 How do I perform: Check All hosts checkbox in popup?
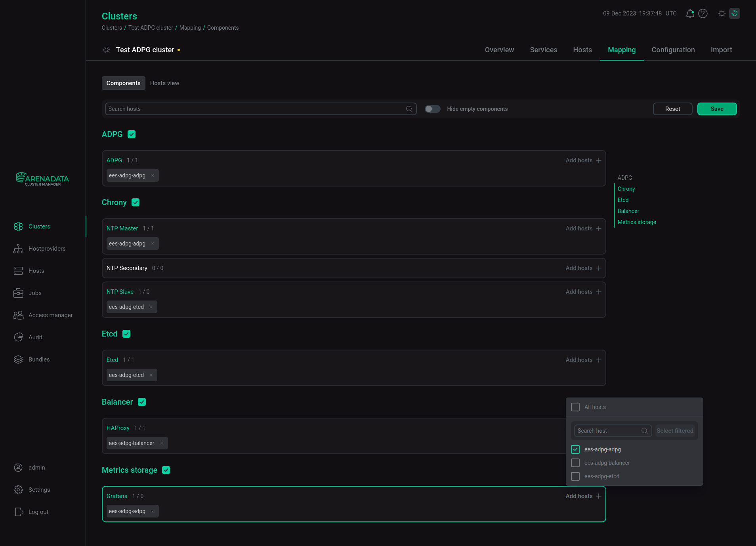[x=575, y=407]
